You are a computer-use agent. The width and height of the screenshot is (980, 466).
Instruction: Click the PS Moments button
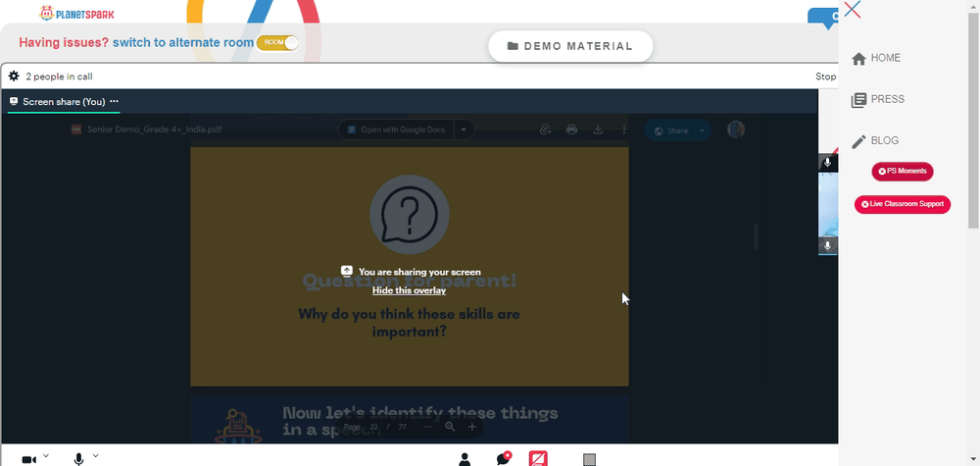click(903, 172)
